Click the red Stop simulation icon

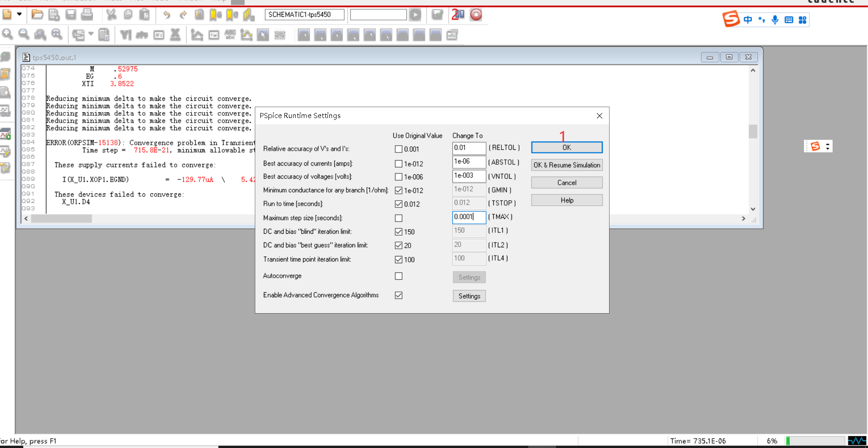[x=476, y=15]
